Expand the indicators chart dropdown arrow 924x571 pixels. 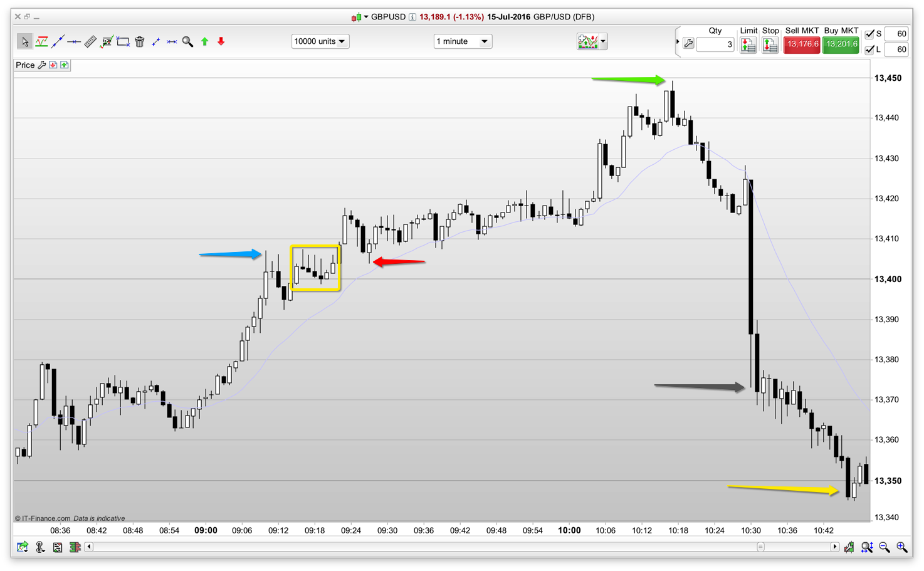(603, 41)
